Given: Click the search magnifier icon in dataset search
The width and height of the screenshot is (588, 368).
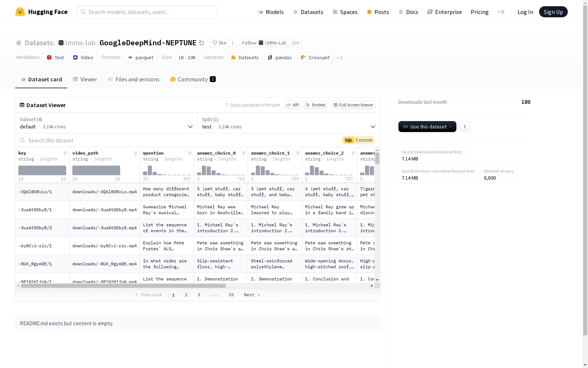Looking at the screenshot, I should [23, 140].
